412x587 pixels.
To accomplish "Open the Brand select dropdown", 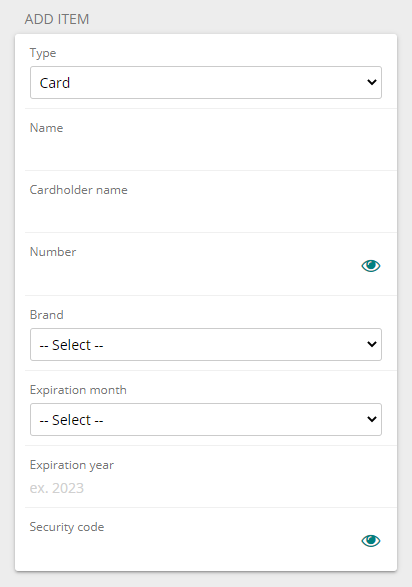I will [206, 345].
